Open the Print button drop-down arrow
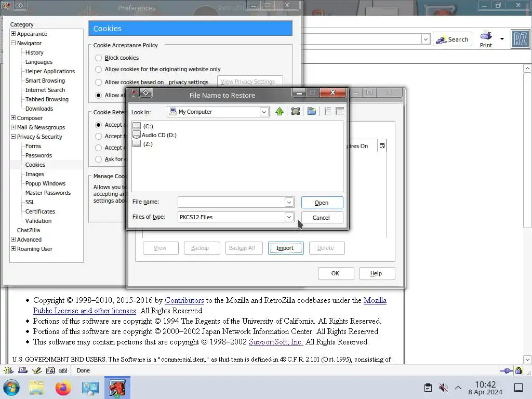Image resolution: width=532 pixels, height=399 pixels. 502,39
